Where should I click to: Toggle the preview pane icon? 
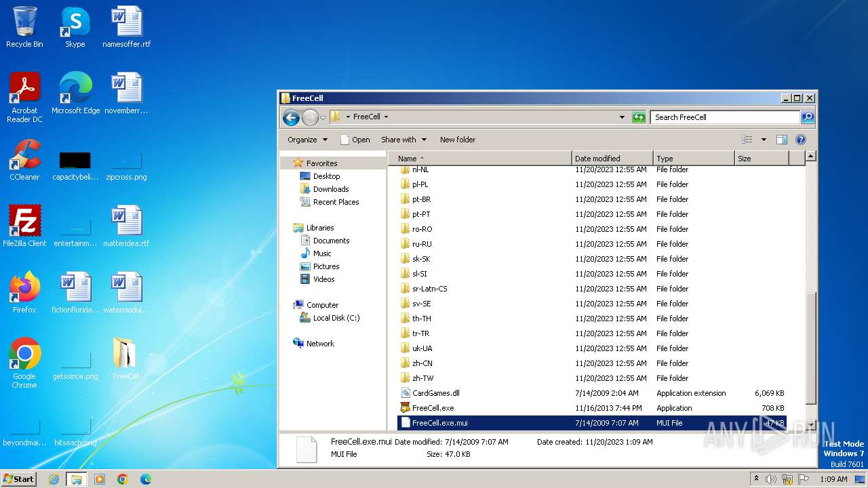pyautogui.click(x=782, y=140)
